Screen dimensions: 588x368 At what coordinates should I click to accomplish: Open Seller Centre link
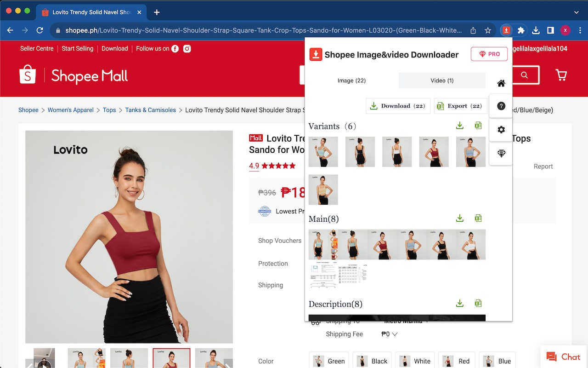point(37,48)
